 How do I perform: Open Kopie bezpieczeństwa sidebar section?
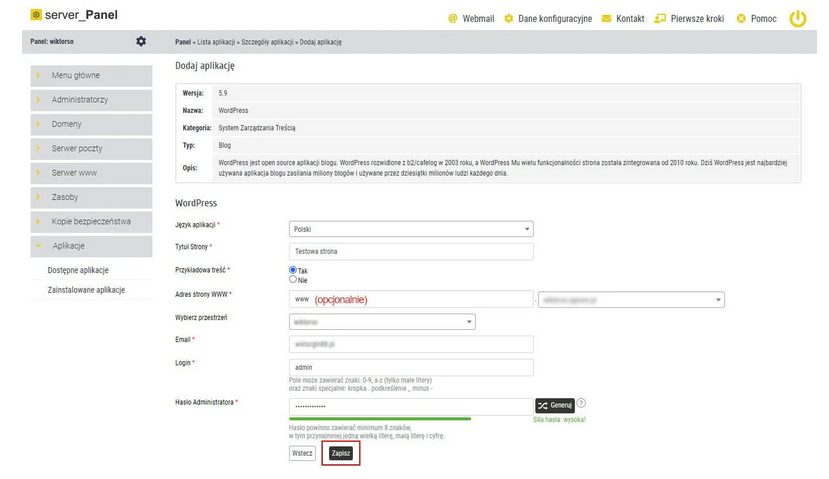(91, 221)
